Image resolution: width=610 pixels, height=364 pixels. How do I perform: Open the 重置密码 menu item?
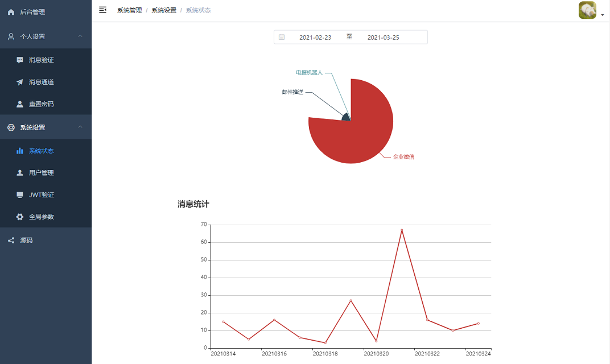click(x=42, y=104)
